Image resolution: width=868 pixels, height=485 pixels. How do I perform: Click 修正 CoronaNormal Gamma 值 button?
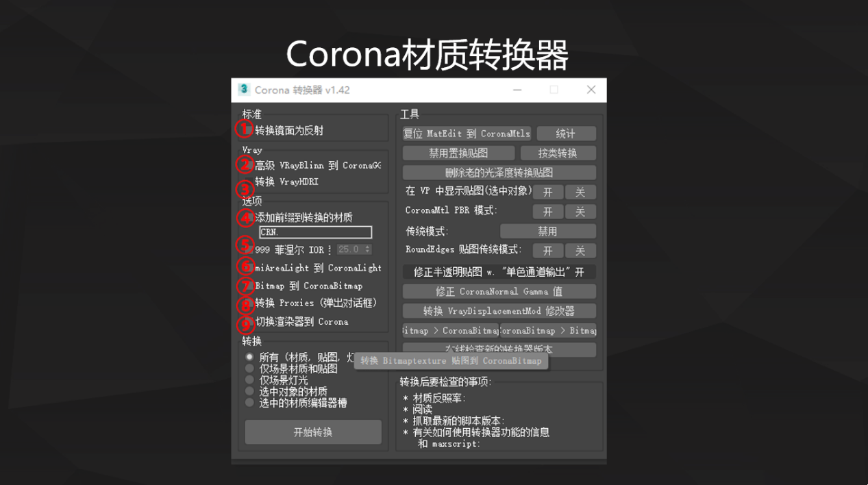click(x=499, y=291)
